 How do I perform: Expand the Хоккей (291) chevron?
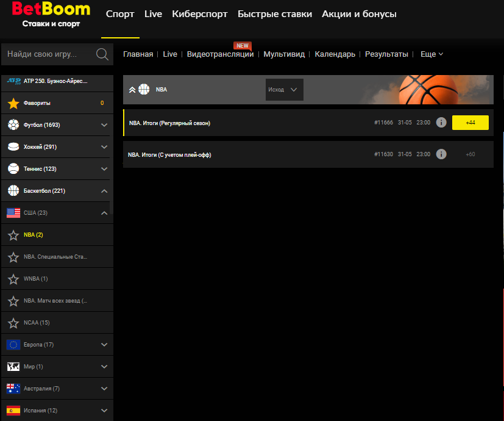pyautogui.click(x=104, y=147)
